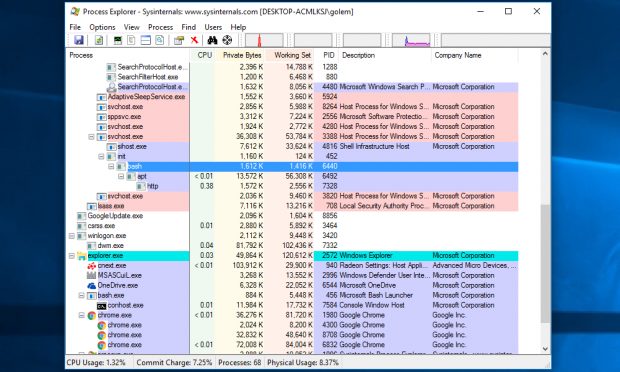Screen dimensions: 620x372
Task: Select the dwm.exe process
Action: (110, 246)
